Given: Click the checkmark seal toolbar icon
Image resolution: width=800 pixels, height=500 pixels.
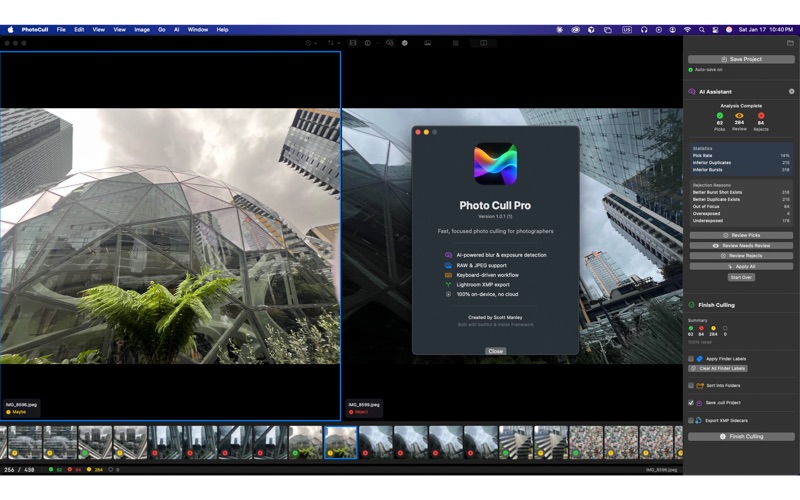Looking at the screenshot, I should tap(405, 43).
